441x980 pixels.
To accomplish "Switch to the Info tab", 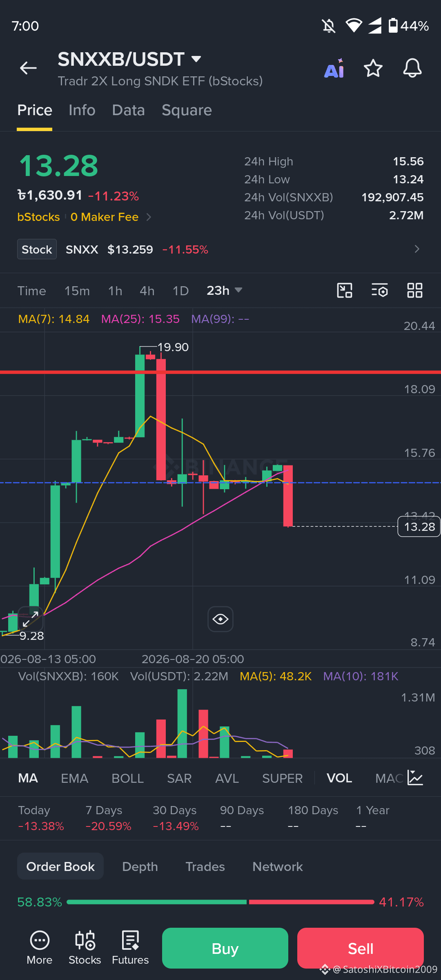I will [82, 110].
